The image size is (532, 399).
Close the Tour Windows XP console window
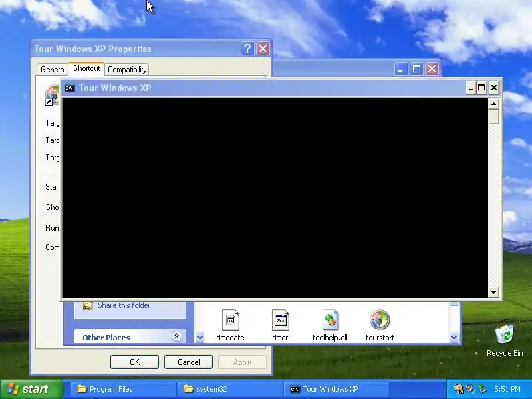(494, 88)
